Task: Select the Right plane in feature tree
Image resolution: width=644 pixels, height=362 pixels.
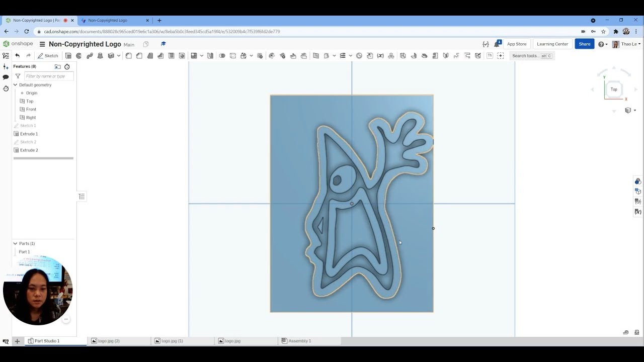Action: [31, 118]
